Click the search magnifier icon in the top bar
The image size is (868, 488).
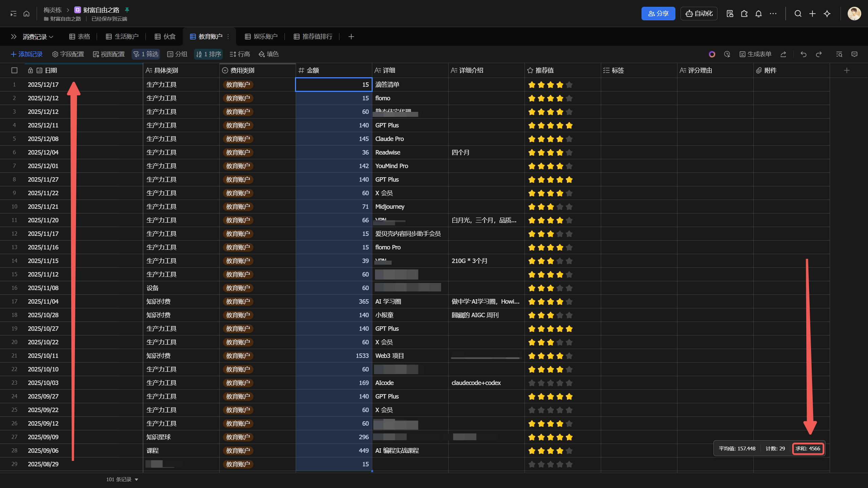pyautogui.click(x=798, y=14)
